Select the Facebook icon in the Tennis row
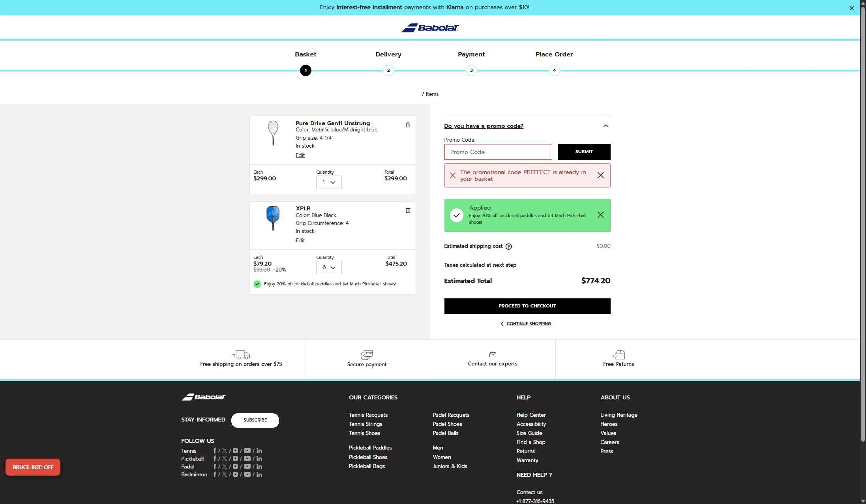 pos(215,451)
